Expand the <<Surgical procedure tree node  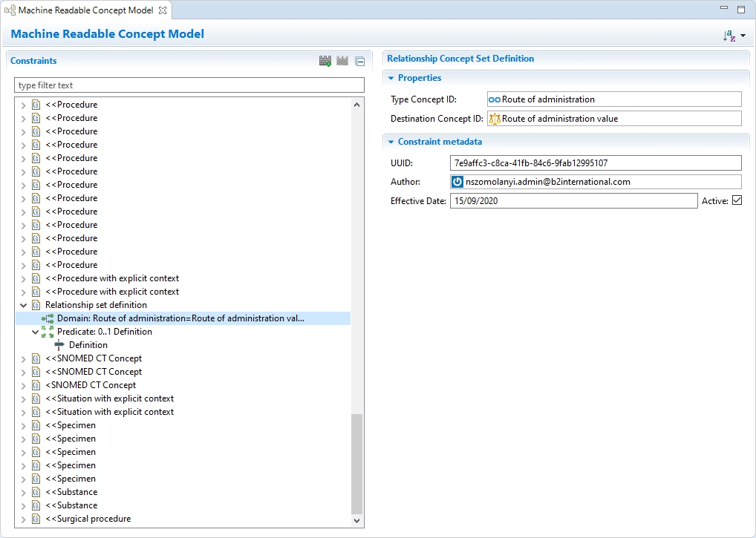tap(23, 519)
